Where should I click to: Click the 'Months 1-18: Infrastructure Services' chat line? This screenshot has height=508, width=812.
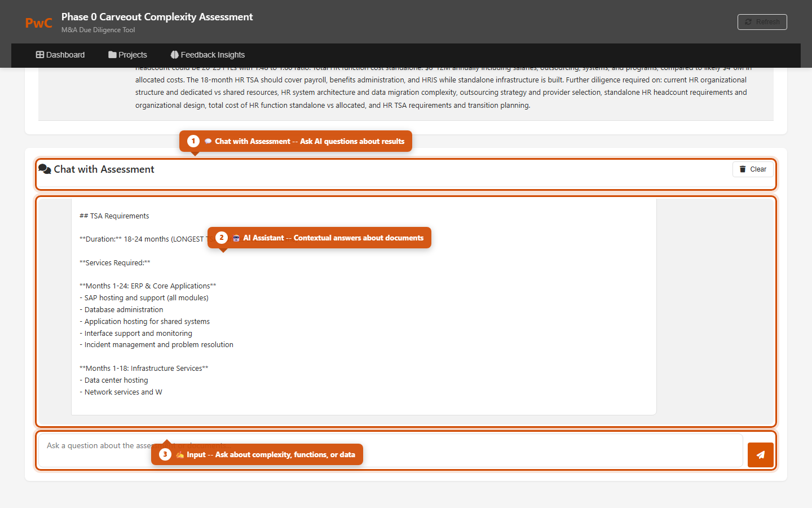pos(144,369)
